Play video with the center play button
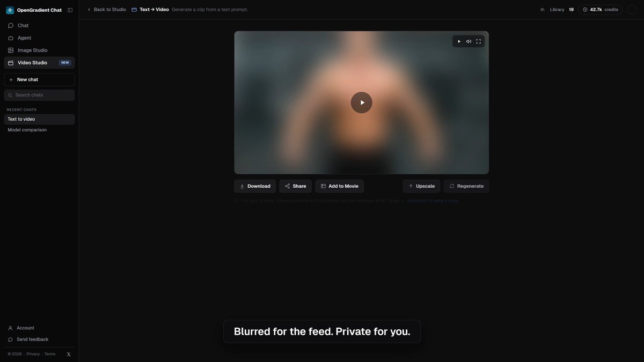 tap(362, 102)
